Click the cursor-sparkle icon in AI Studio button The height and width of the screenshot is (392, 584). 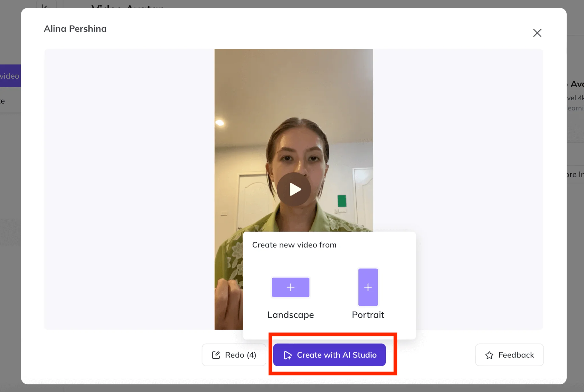tap(287, 355)
